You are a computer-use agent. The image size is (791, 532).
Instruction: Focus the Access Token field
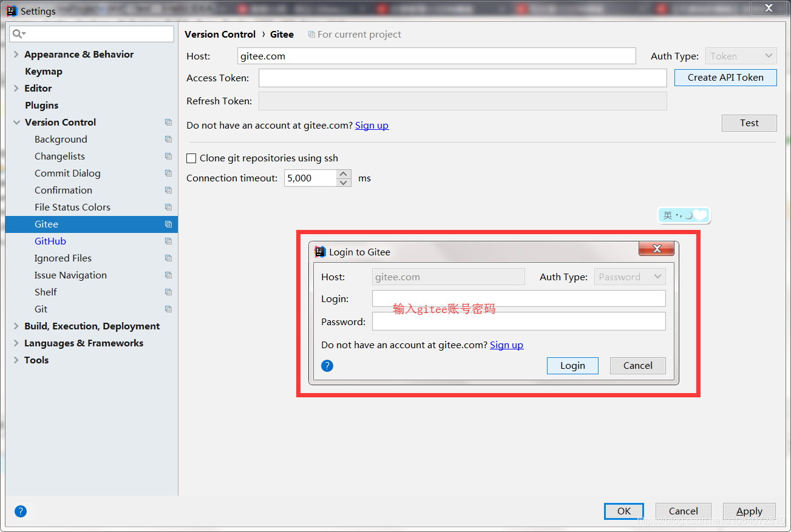click(x=463, y=78)
